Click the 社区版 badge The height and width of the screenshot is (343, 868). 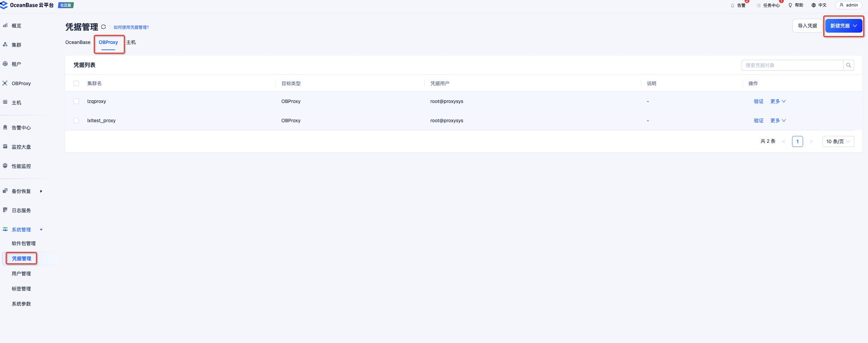point(66,5)
